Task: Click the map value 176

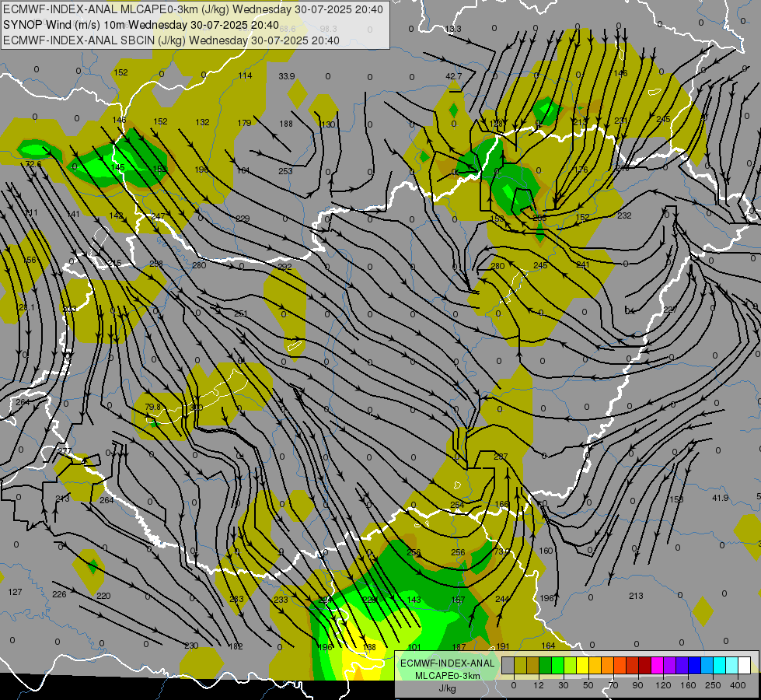Action: pos(581,170)
